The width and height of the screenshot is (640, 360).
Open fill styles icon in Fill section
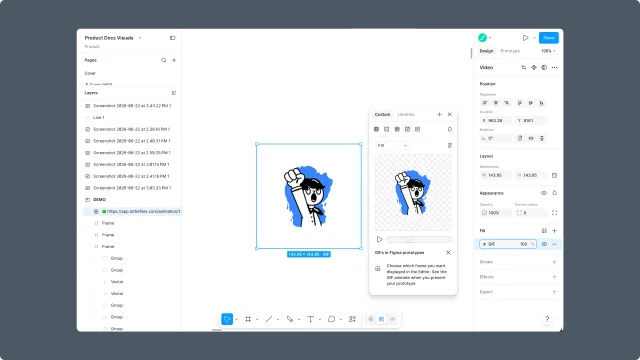pyautogui.click(x=544, y=231)
